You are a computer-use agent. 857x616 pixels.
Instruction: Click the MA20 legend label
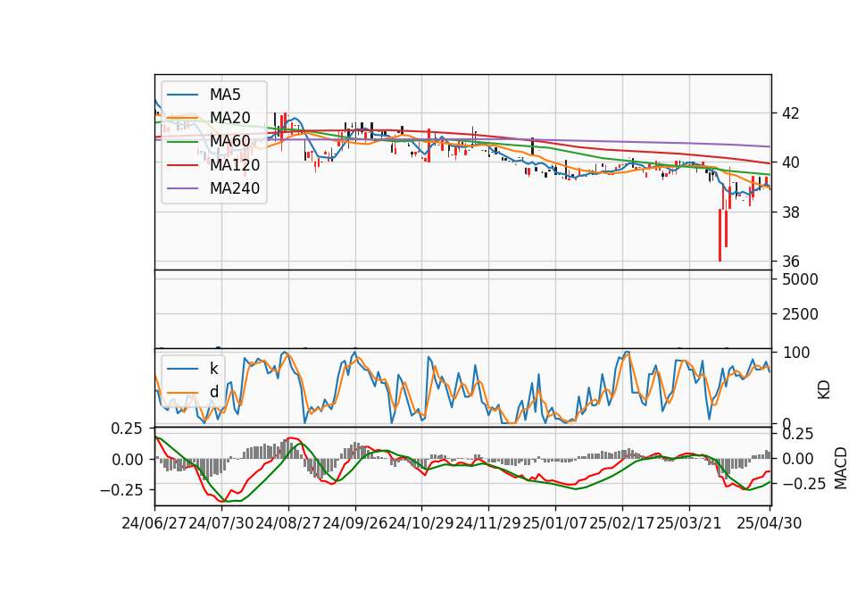click(229, 118)
